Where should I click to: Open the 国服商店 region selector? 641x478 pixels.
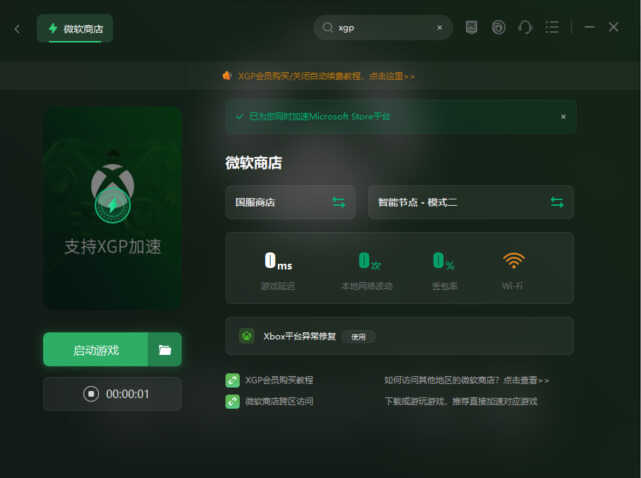(290, 202)
